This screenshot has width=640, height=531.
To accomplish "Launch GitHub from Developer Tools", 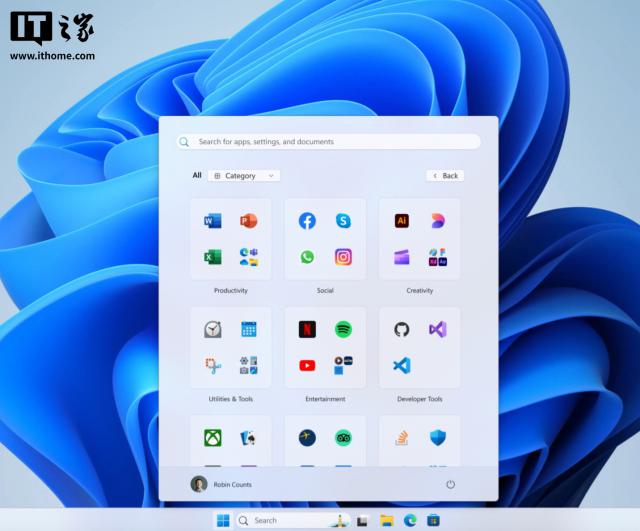I will [x=401, y=329].
